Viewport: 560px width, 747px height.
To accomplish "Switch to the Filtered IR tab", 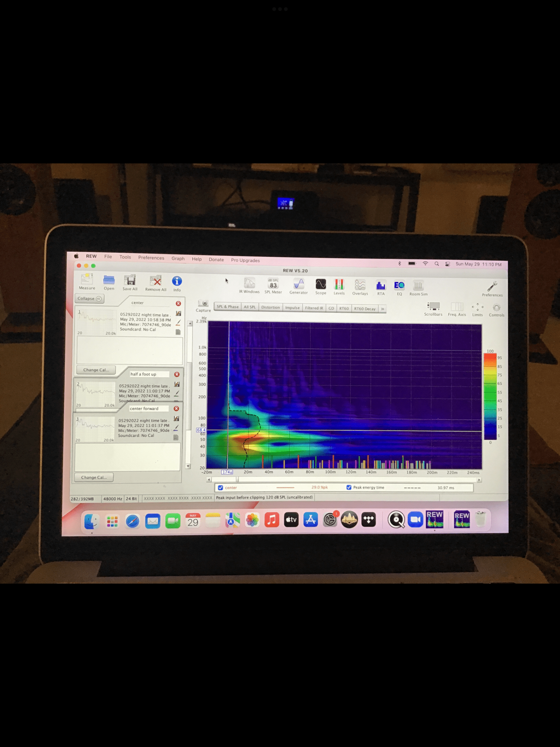I will point(314,308).
